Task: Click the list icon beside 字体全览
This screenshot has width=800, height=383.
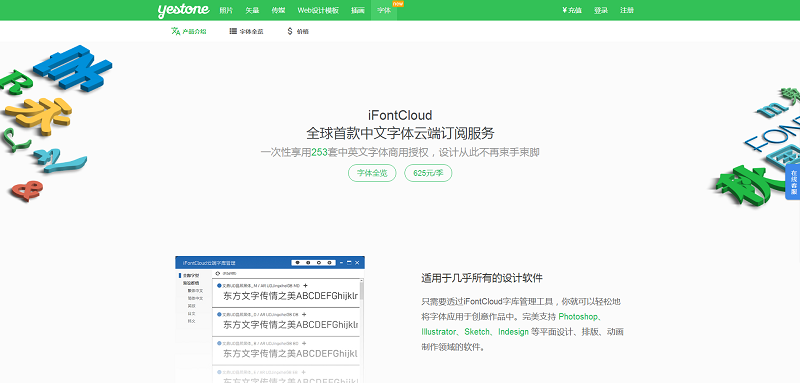Action: tap(233, 31)
